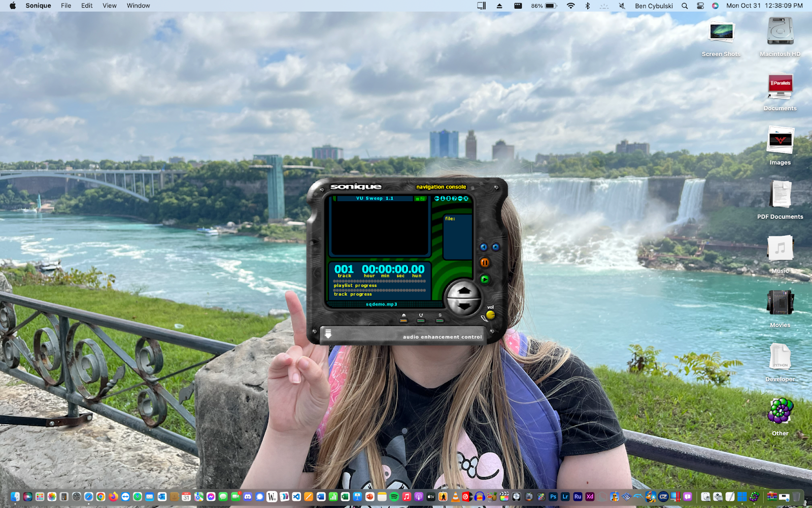Open VLC from the Dock
The image size is (812, 508).
pyautogui.click(x=455, y=497)
